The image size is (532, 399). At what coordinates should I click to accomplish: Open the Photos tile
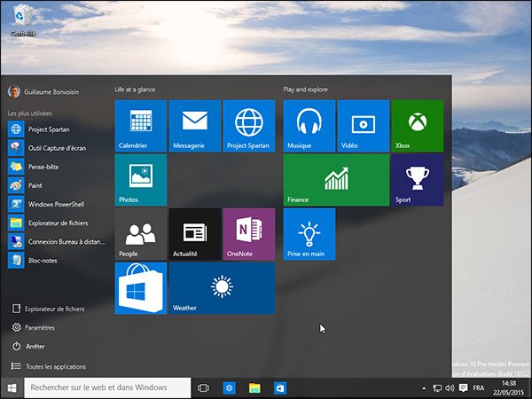141,180
